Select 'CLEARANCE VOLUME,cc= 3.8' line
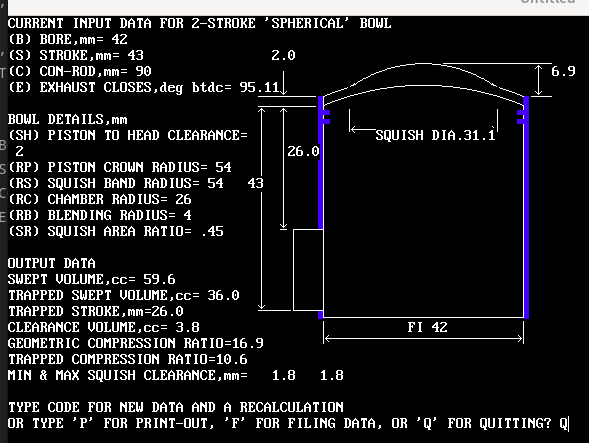The width and height of the screenshot is (589, 443). click(x=104, y=327)
